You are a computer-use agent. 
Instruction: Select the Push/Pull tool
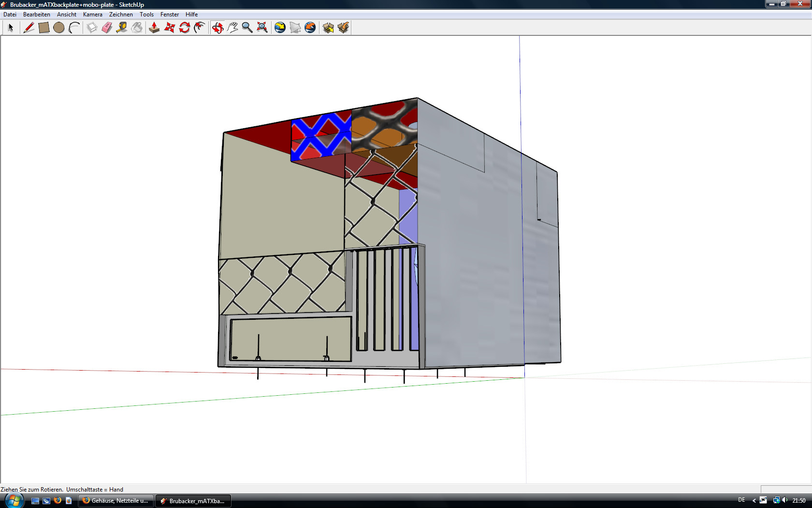(x=154, y=28)
